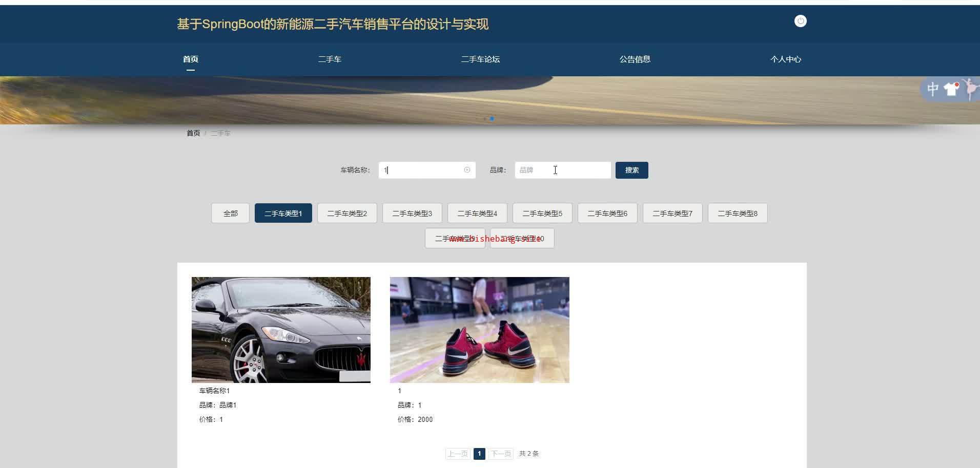Pick the 二手车类型4 category button
This screenshot has height=468, width=980.
tap(477, 213)
